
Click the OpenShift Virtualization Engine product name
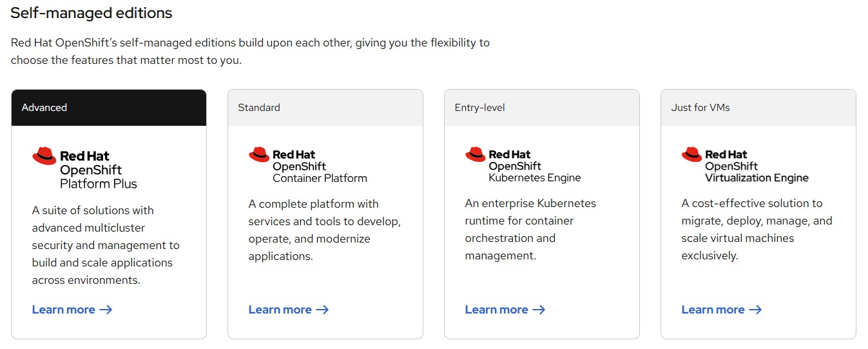point(757,172)
